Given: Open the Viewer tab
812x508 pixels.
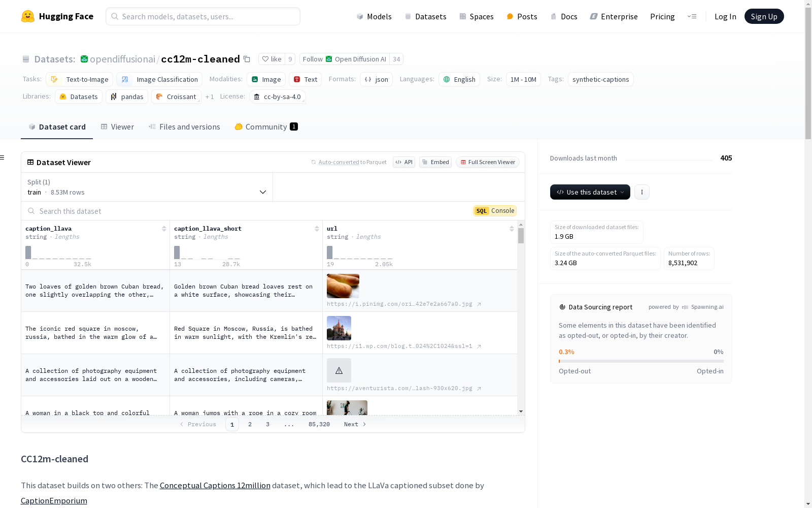Looking at the screenshot, I should [117, 127].
